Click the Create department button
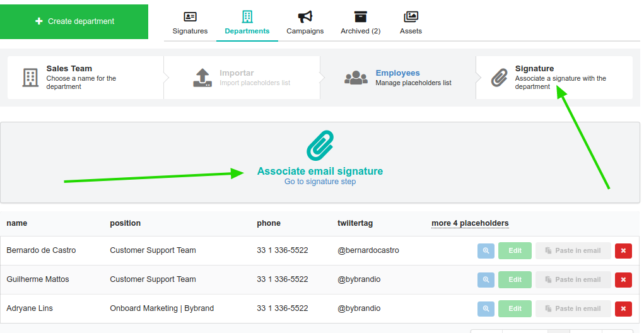Image resolution: width=644 pixels, height=333 pixels. 74,21
